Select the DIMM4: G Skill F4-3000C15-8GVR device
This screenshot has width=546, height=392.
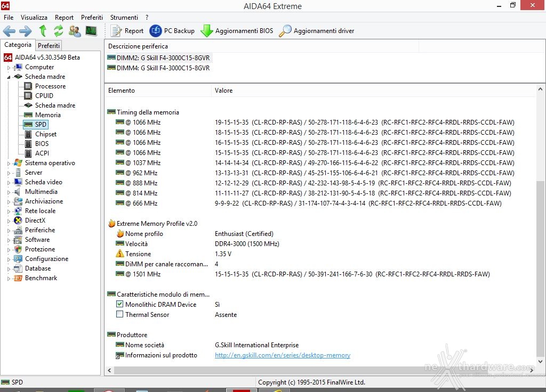(x=159, y=68)
